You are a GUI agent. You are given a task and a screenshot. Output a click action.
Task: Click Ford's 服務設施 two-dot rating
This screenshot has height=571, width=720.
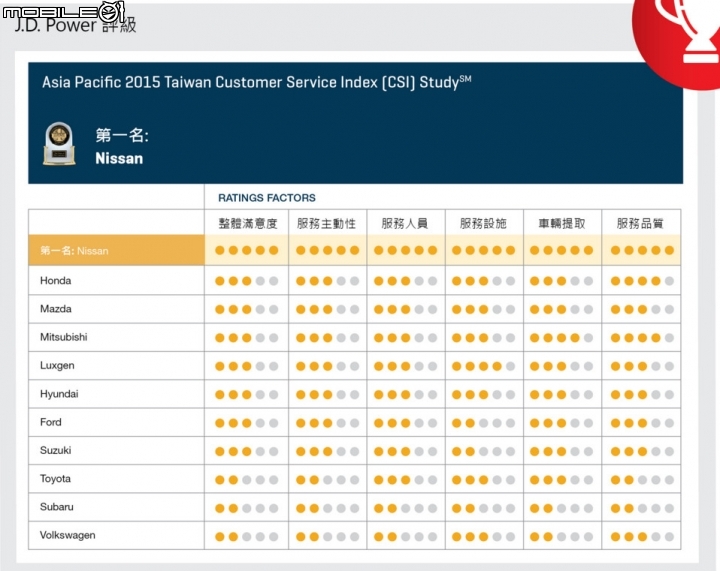[483, 423]
